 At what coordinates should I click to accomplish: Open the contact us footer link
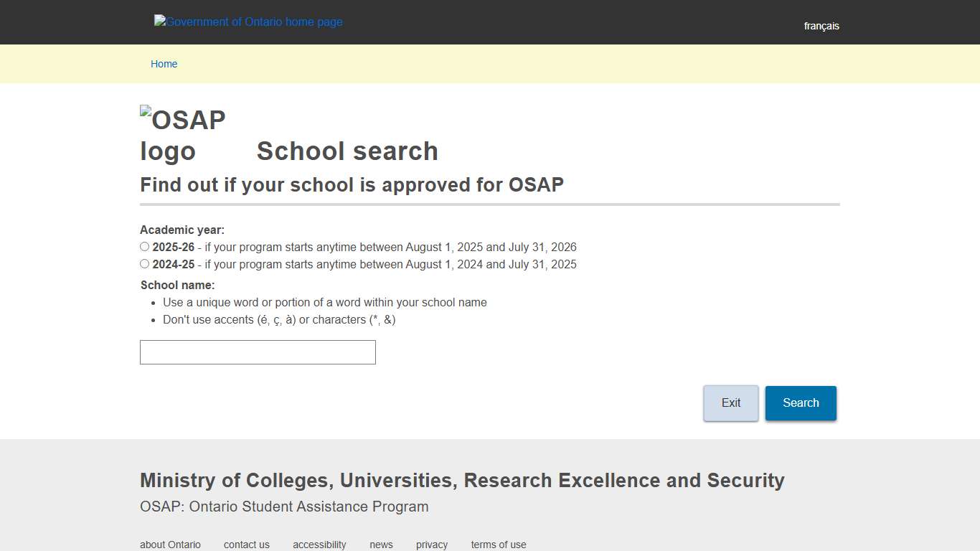click(x=246, y=545)
